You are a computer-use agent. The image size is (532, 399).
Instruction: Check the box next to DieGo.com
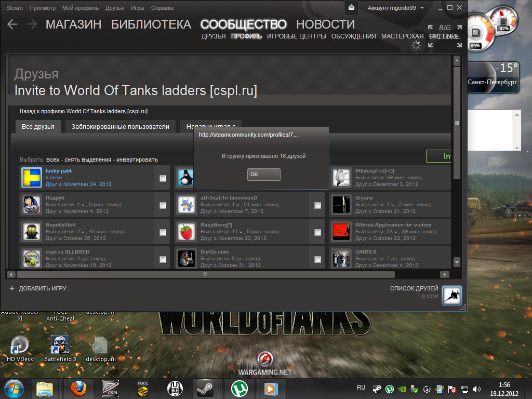(x=317, y=259)
